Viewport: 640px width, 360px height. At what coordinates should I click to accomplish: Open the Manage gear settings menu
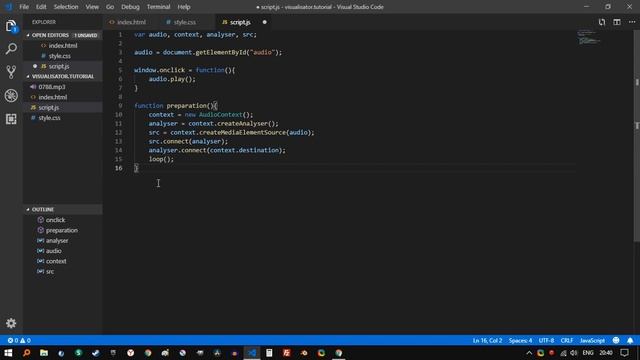(x=11, y=323)
